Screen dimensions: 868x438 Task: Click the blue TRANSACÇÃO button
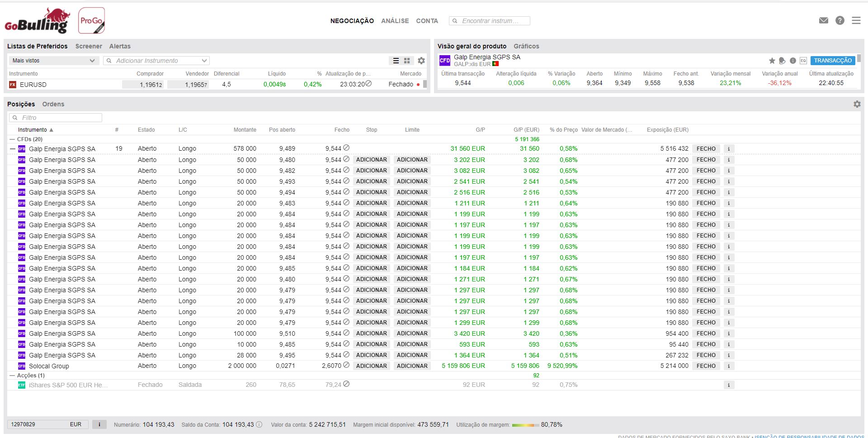(x=832, y=61)
